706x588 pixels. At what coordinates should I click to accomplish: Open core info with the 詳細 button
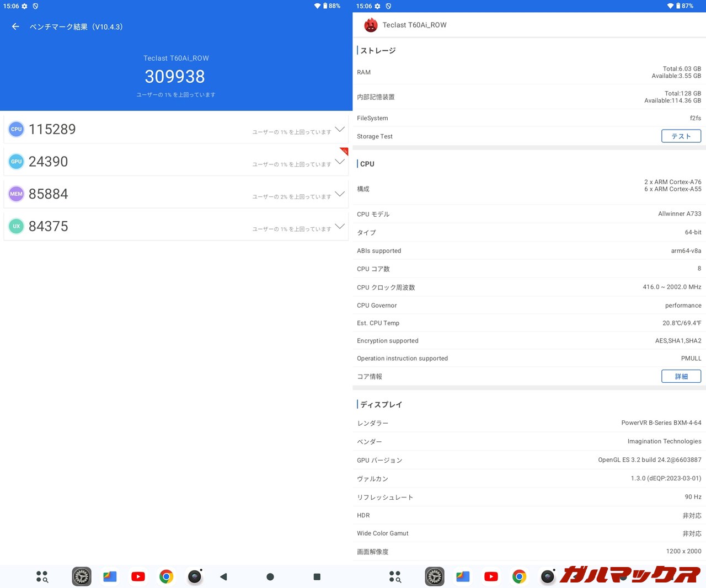tap(681, 376)
